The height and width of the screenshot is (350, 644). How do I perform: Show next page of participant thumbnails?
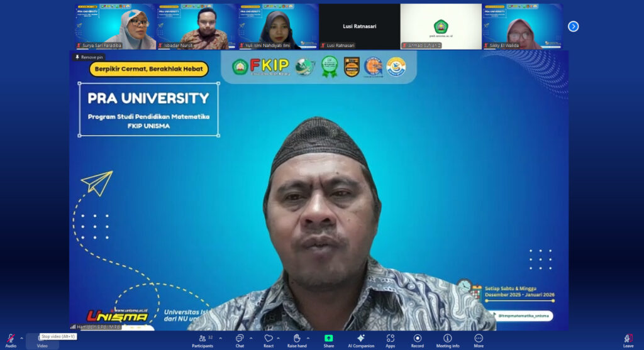coord(574,26)
